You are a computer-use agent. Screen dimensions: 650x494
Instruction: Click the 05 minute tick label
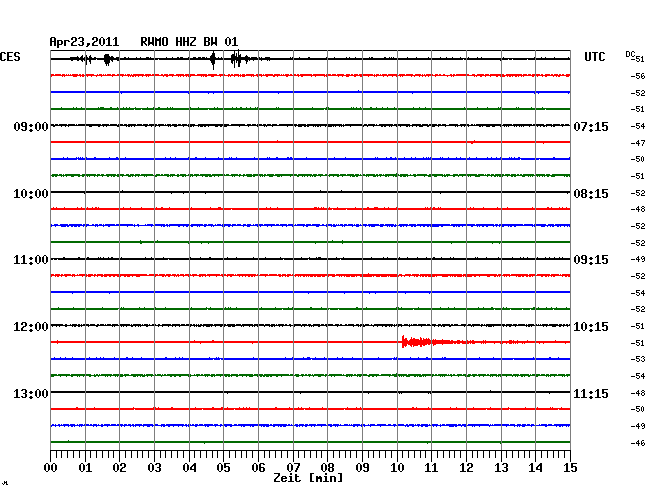point(223,468)
